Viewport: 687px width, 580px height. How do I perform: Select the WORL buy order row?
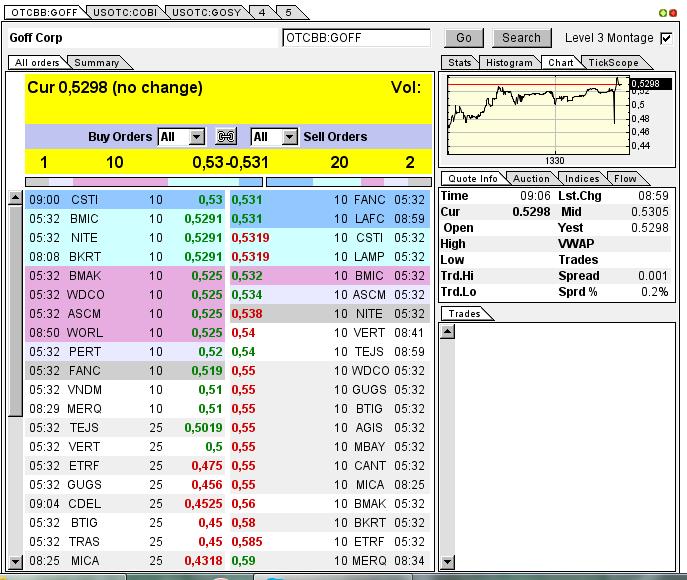coord(125,333)
